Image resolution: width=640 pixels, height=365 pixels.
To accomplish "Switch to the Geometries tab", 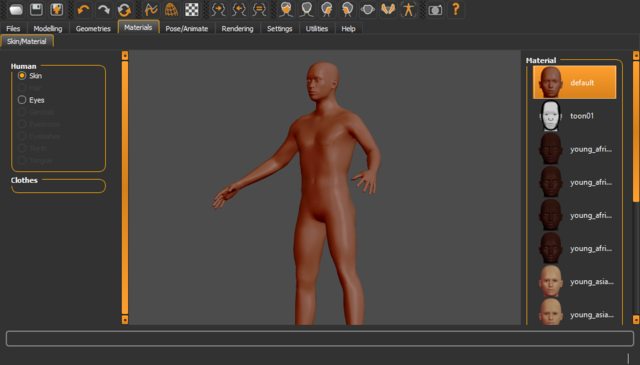I will click(93, 29).
